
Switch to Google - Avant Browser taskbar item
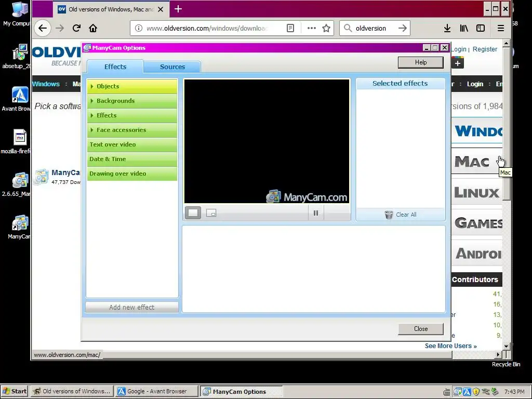pos(157,391)
